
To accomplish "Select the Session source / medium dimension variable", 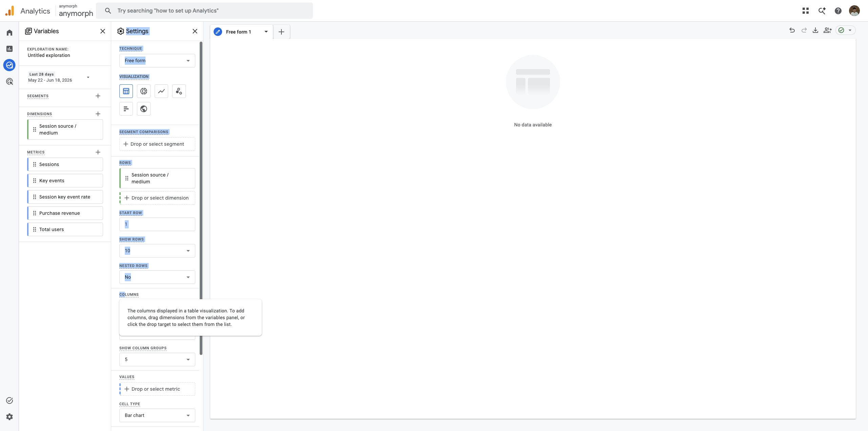I will tap(65, 129).
